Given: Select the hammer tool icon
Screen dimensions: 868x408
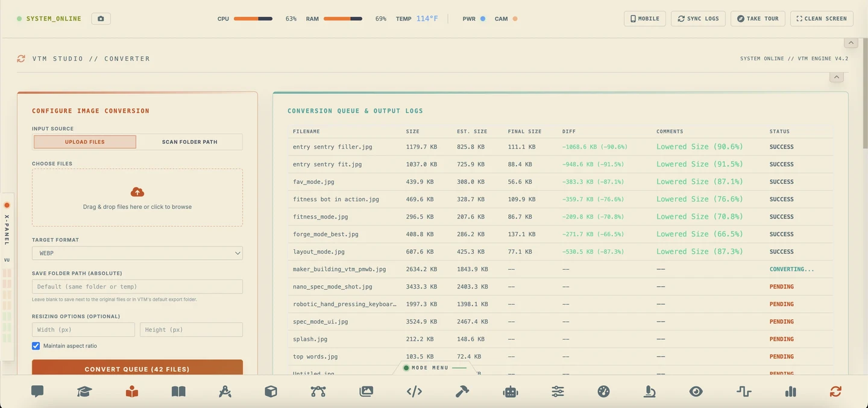Looking at the screenshot, I should tap(462, 392).
